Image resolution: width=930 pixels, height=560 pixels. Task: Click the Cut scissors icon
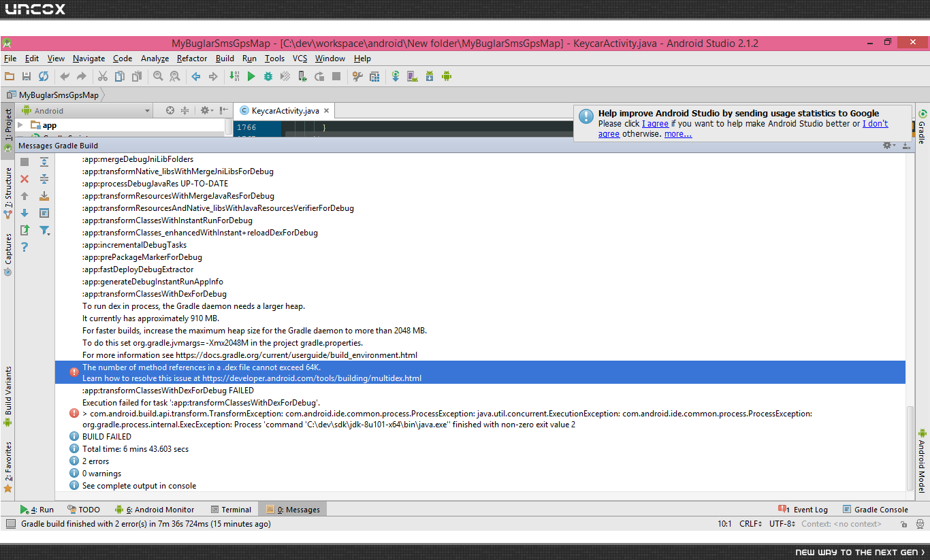[103, 76]
